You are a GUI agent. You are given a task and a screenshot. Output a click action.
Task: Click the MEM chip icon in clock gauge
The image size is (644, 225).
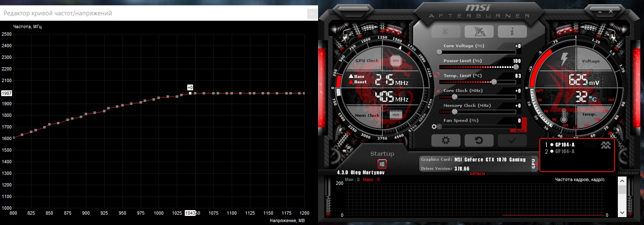[396, 115]
